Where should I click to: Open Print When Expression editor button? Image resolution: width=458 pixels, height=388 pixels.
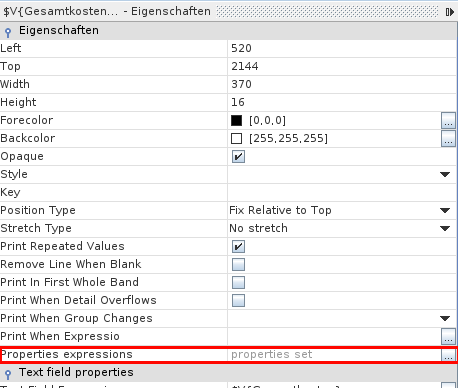pos(448,337)
